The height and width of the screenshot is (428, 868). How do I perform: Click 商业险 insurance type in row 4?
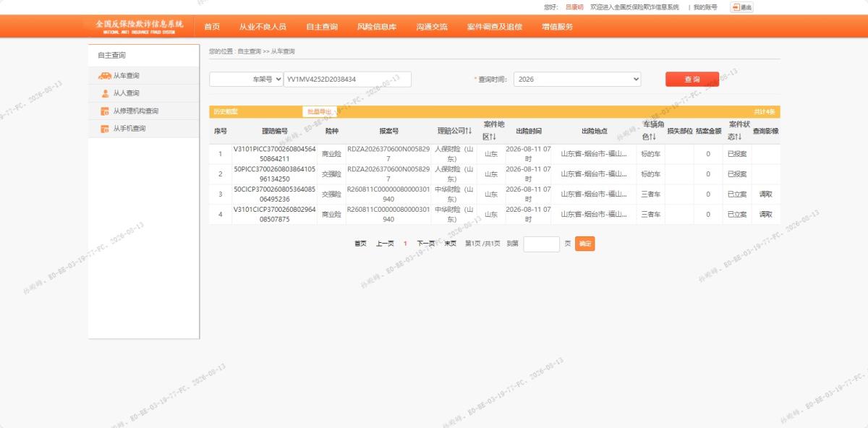[331, 215]
